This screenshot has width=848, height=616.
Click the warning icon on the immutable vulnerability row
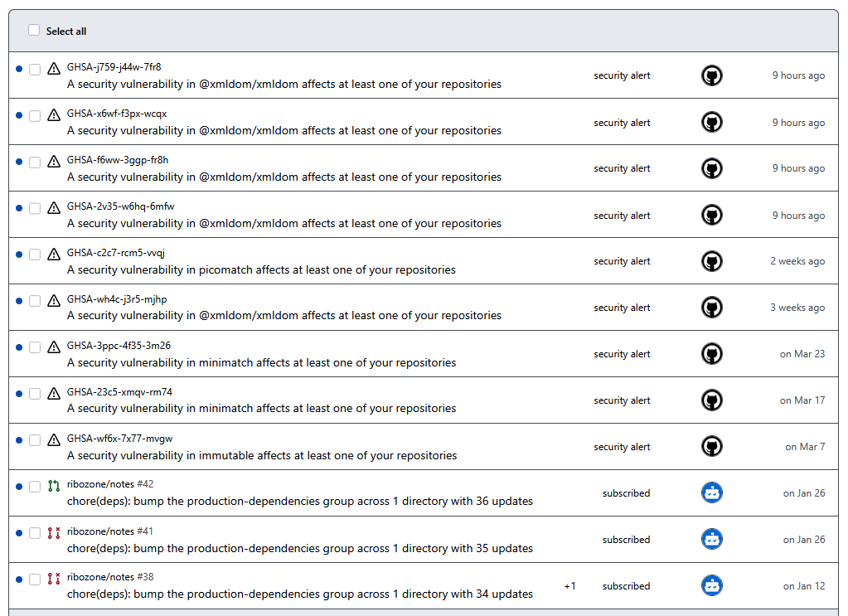click(53, 440)
